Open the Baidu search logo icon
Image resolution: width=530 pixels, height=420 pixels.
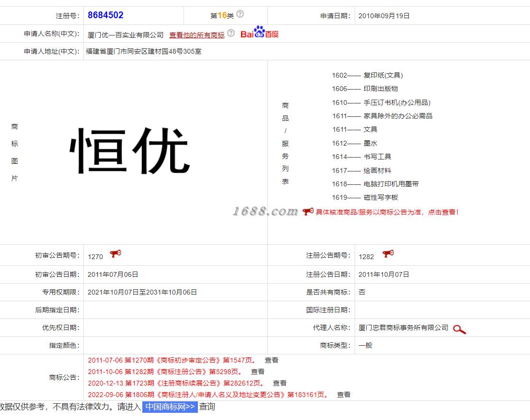(260, 32)
